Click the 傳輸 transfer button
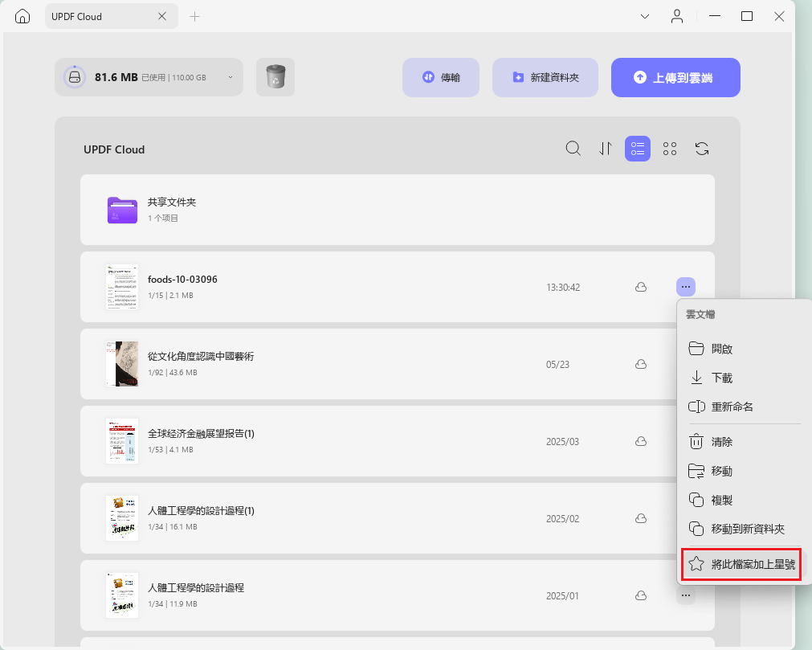This screenshot has width=812, height=650. tap(441, 77)
